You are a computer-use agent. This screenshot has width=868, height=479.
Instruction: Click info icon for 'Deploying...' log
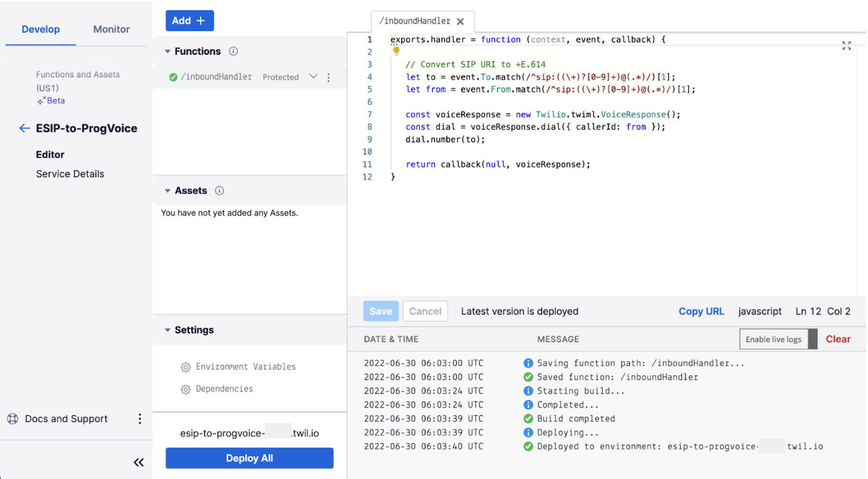pyautogui.click(x=528, y=432)
